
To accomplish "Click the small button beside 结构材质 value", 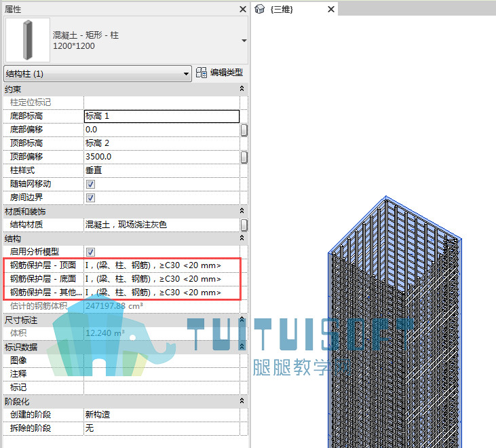I will pyautogui.click(x=244, y=225).
